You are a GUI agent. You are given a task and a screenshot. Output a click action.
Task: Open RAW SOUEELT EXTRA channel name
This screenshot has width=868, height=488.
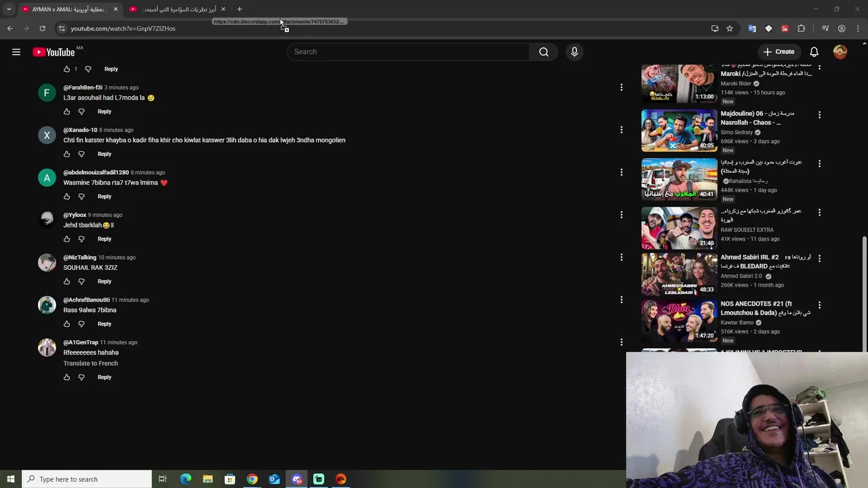click(x=747, y=230)
